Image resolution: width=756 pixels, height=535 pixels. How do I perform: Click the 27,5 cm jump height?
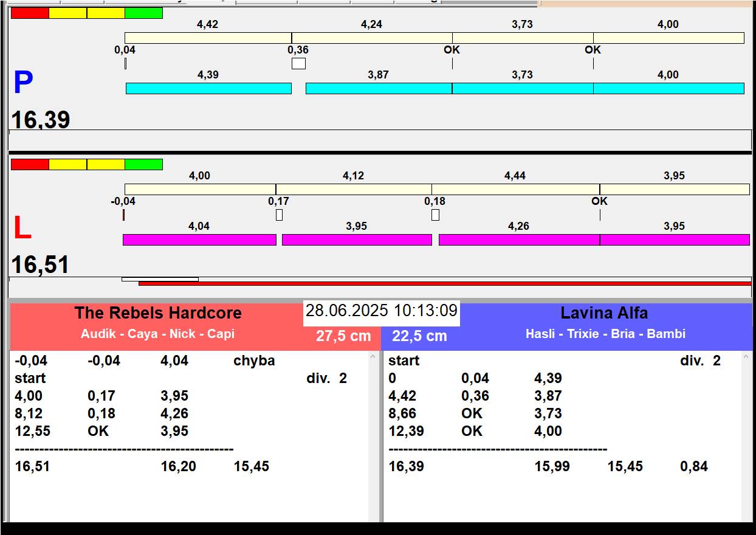pyautogui.click(x=343, y=336)
